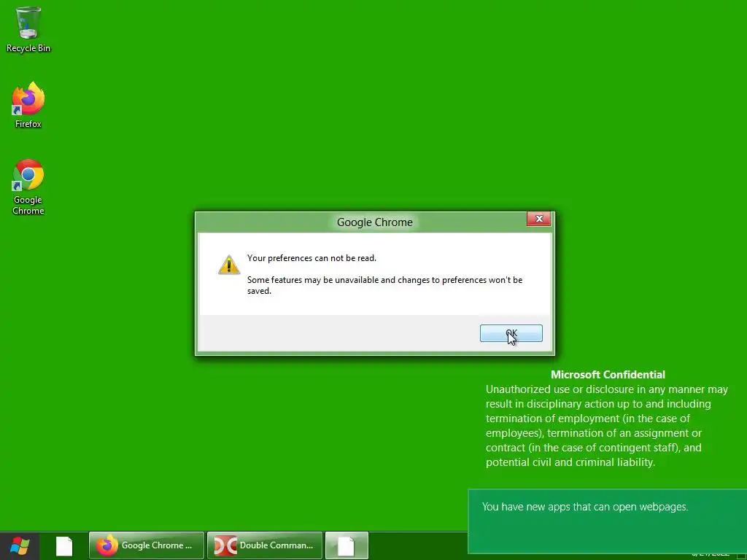Switch to Google Chrome taskbar item
The image size is (747, 560).
[146, 545]
